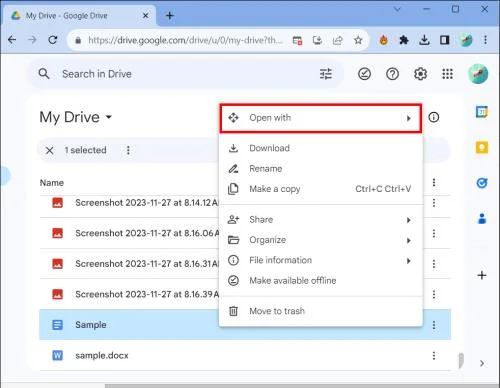Open Google Keep side panel
The width and height of the screenshot is (500, 388).
click(x=482, y=147)
